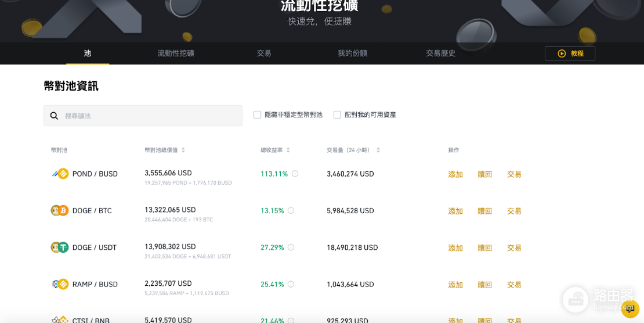Click the 13,322,065 USD pool value

coord(170,210)
